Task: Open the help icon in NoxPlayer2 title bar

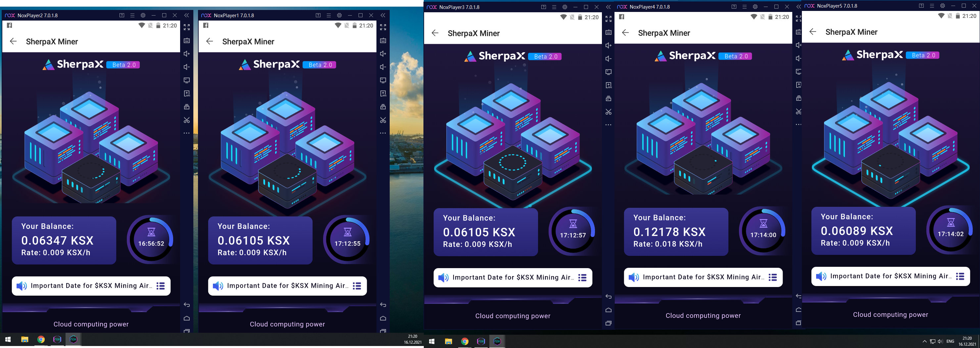Action: coord(122,15)
